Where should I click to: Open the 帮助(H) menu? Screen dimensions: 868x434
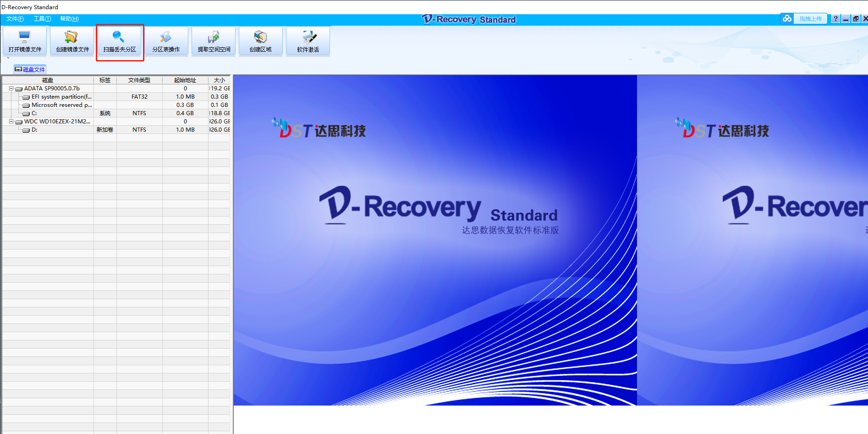pos(69,19)
